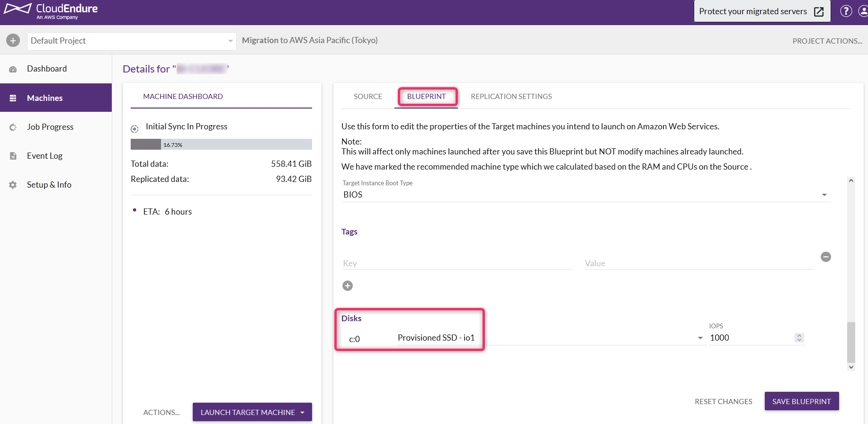
Task: Open the REPLICATION SETTINGS tab
Action: pyautogui.click(x=511, y=97)
